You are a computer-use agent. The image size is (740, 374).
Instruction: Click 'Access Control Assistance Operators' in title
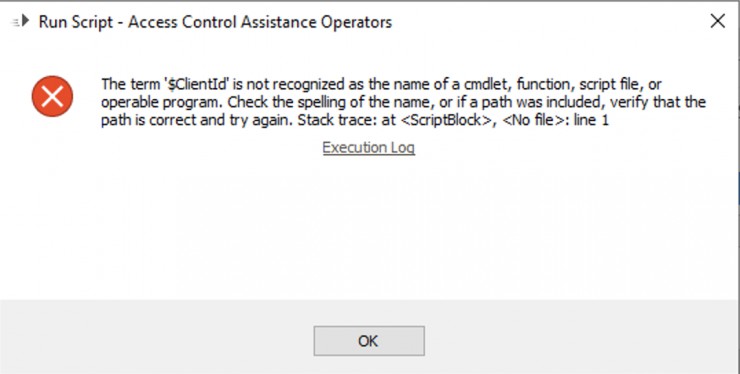260,22
